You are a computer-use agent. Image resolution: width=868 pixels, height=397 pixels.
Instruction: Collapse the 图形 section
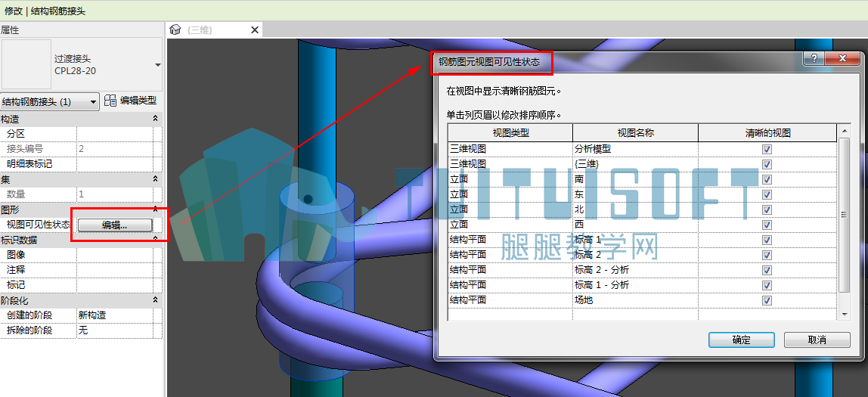[155, 209]
